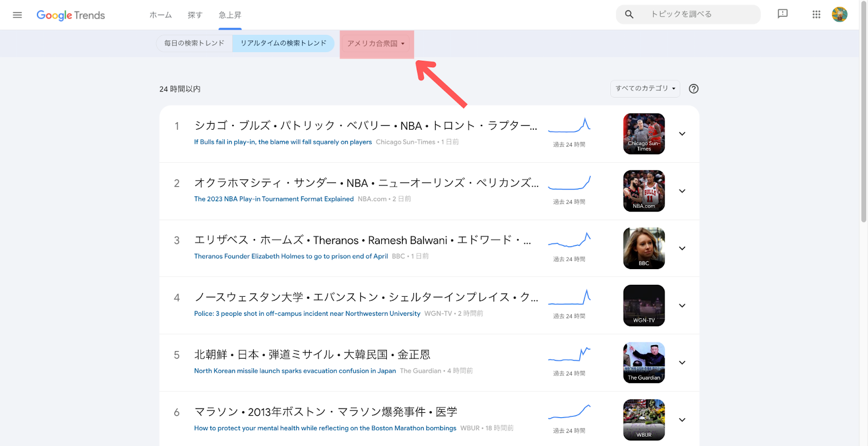
Task: Click トピックを調べる search field
Action: tap(688, 15)
